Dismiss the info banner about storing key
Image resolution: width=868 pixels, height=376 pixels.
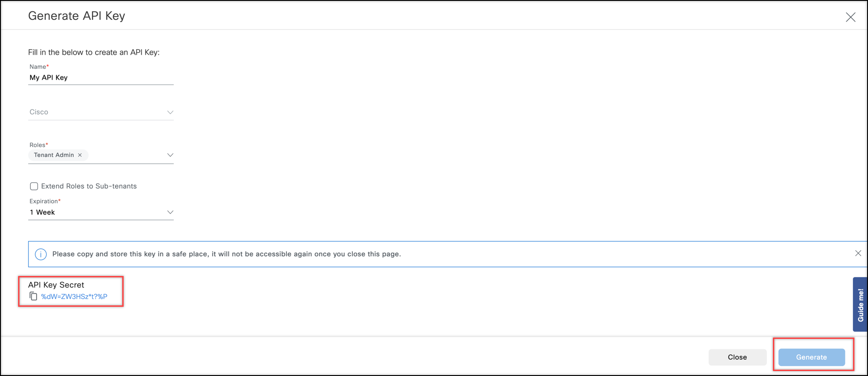pyautogui.click(x=858, y=253)
